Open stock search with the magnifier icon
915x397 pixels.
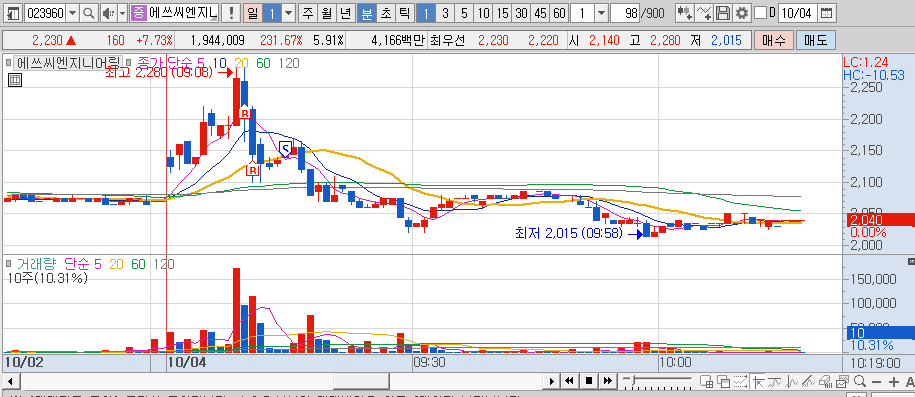click(89, 12)
